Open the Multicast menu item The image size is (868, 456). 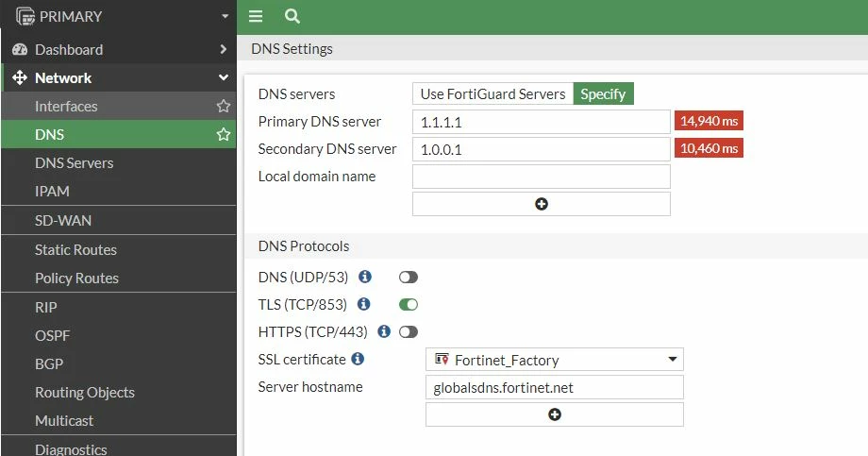pyautogui.click(x=119, y=420)
